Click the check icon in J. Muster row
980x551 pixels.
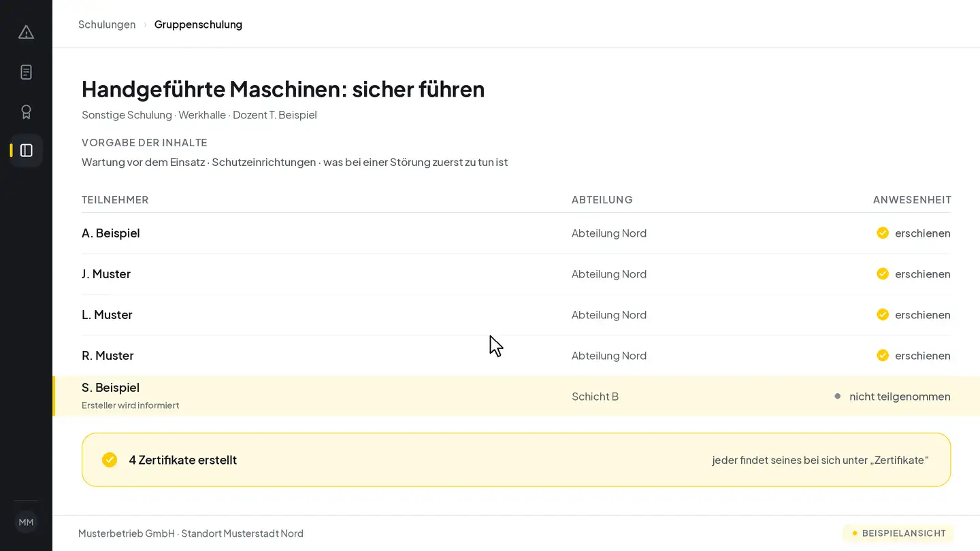pyautogui.click(x=883, y=274)
